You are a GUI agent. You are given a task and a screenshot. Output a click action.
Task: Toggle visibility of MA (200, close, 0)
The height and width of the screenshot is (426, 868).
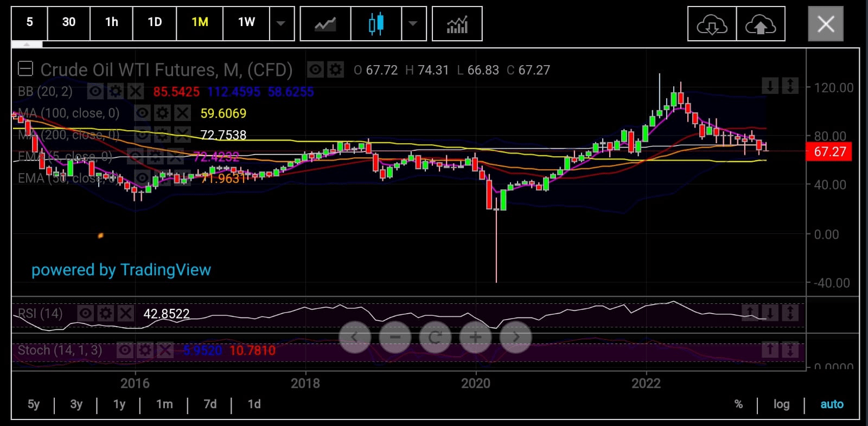point(142,134)
